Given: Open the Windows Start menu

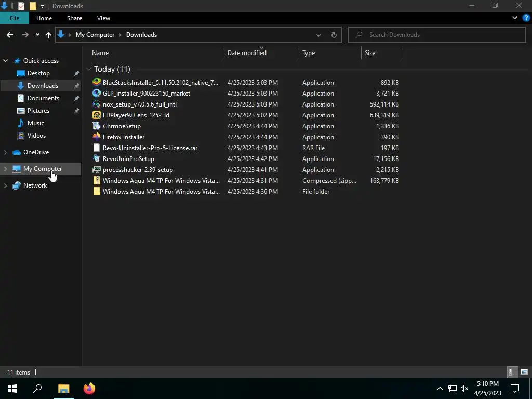Looking at the screenshot, I should click(12, 389).
